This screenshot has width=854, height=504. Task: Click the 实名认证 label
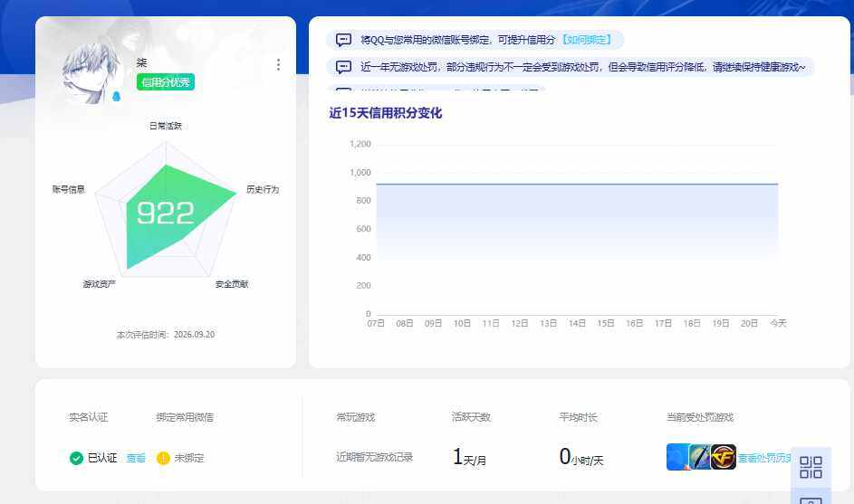pyautogui.click(x=88, y=417)
